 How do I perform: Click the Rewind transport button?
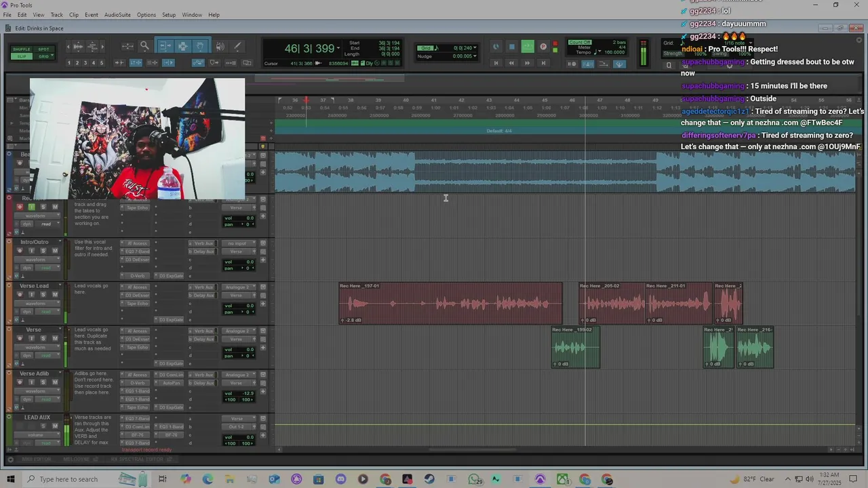tap(511, 63)
